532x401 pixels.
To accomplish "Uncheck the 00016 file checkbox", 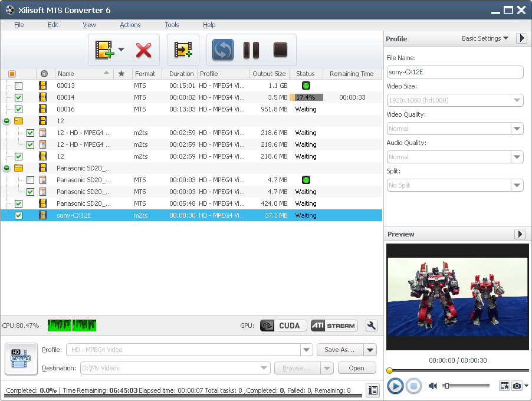I will (x=19, y=109).
